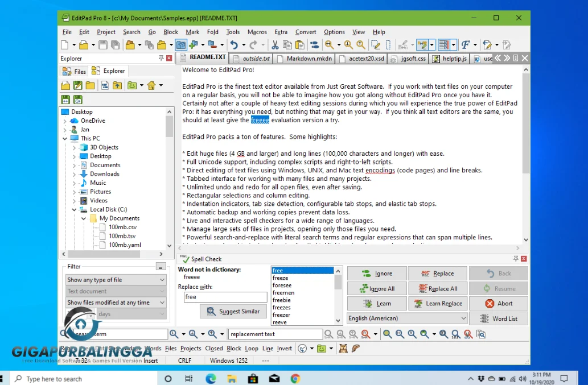Image resolution: width=588 pixels, height=385 pixels.
Task: Click the Copy icon in the toolbar
Action: click(x=287, y=45)
